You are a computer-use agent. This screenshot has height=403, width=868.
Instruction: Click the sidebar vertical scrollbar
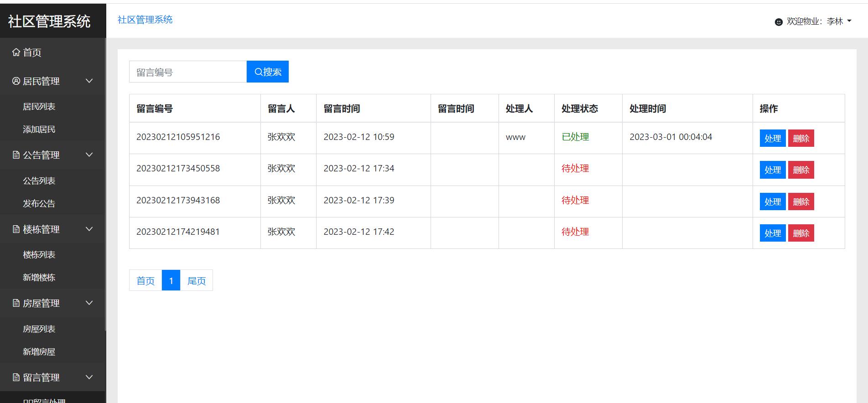coord(106,185)
